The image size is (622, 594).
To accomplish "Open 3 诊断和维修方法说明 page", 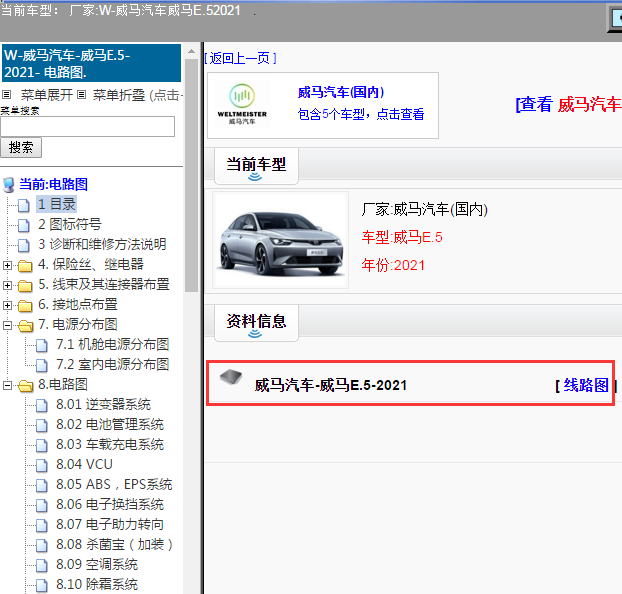I will point(102,244).
